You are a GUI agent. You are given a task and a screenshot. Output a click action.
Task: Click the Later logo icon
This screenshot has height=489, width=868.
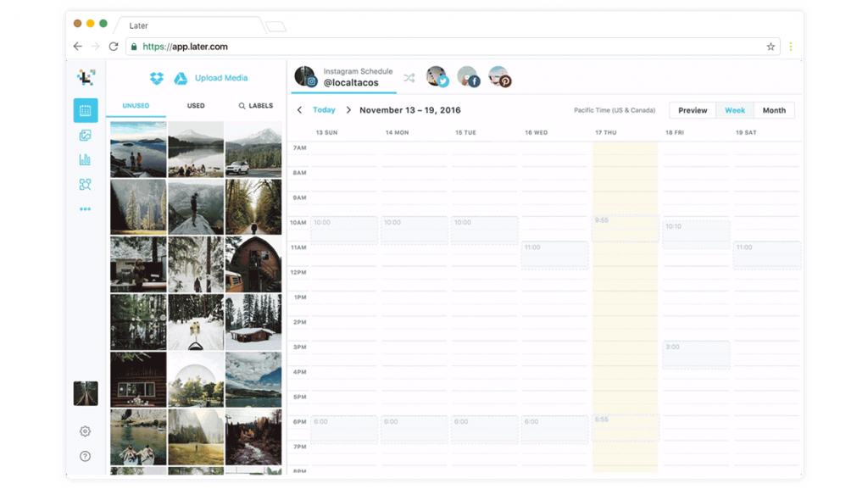(x=86, y=77)
